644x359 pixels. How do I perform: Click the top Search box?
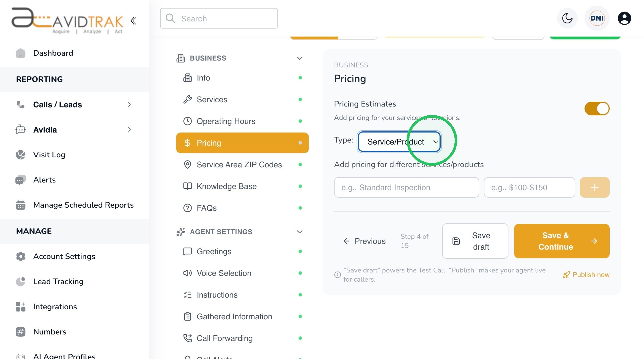pyautogui.click(x=219, y=18)
